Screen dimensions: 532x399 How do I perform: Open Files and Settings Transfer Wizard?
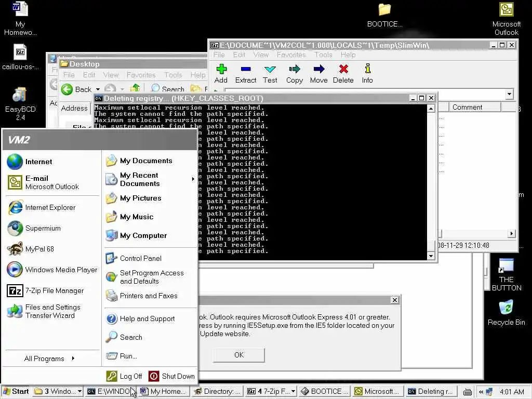click(x=52, y=311)
